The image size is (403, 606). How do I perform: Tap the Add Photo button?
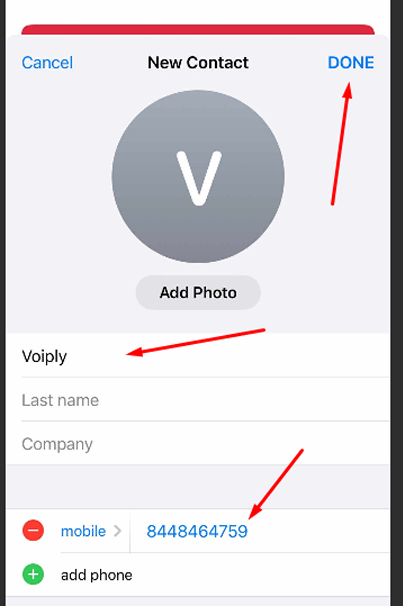tap(198, 293)
